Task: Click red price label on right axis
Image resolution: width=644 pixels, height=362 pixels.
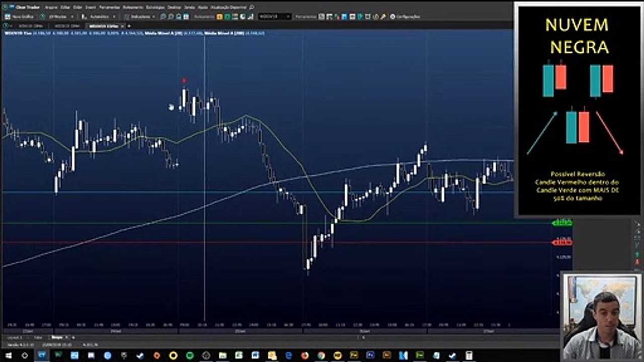Action: [x=562, y=243]
